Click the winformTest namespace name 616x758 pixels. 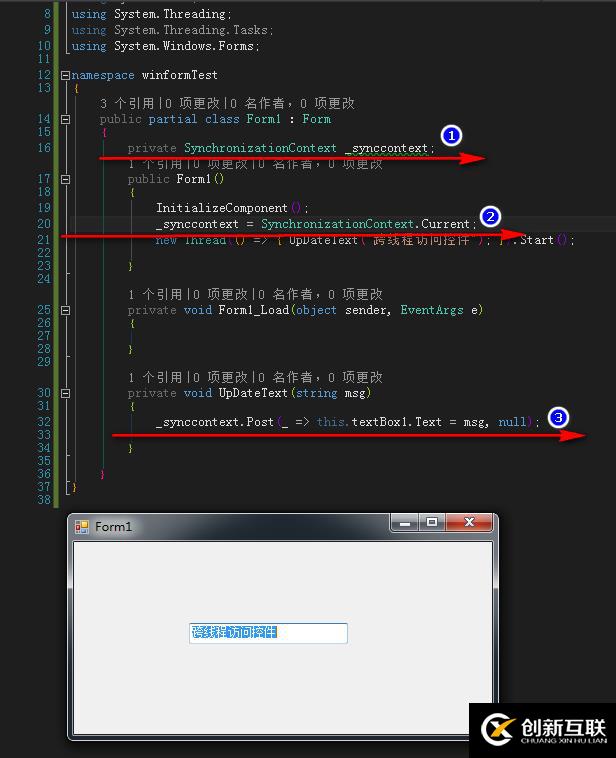(x=179, y=75)
